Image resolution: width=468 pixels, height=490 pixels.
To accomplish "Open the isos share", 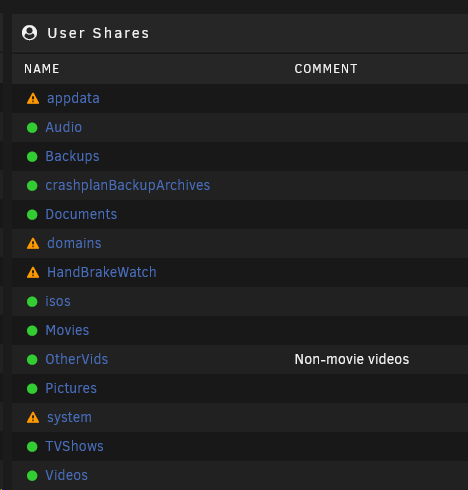I will pos(58,301).
